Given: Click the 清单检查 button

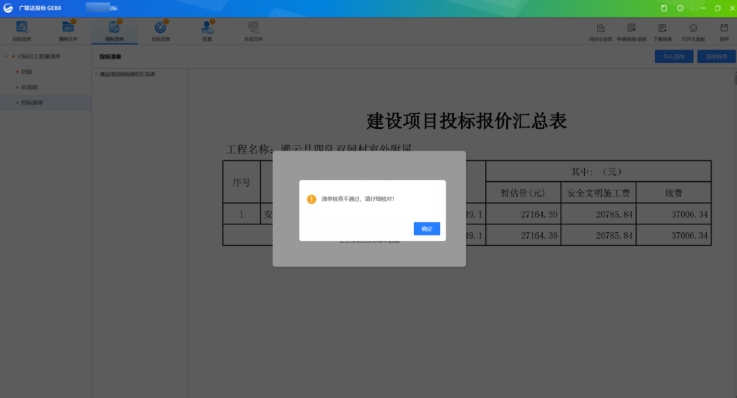Looking at the screenshot, I should 716,56.
